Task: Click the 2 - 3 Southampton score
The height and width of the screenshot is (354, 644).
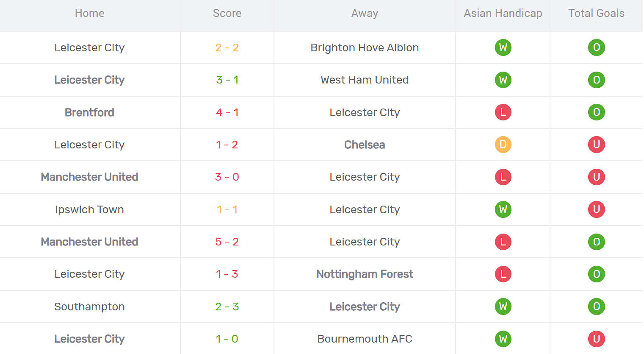Action: tap(227, 307)
